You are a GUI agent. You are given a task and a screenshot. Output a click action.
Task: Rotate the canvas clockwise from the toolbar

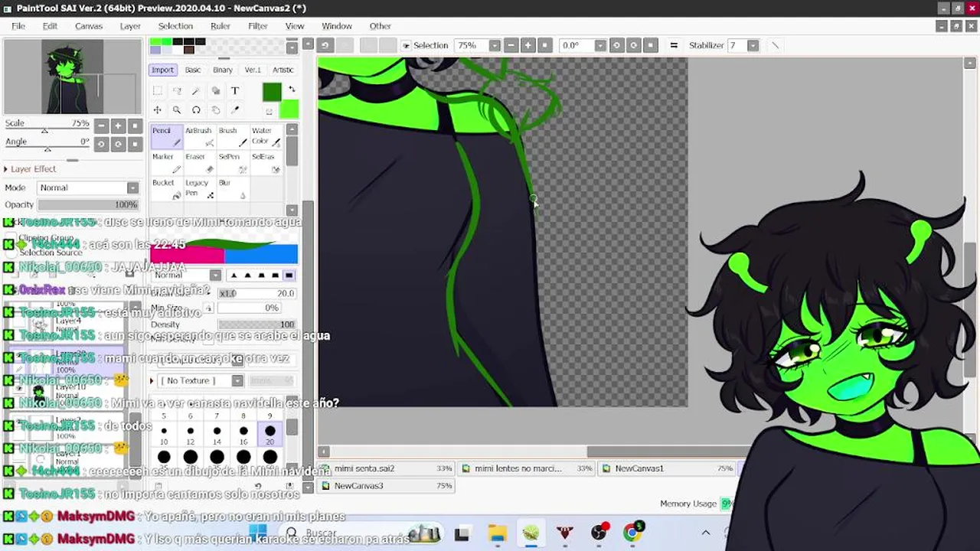tap(633, 45)
